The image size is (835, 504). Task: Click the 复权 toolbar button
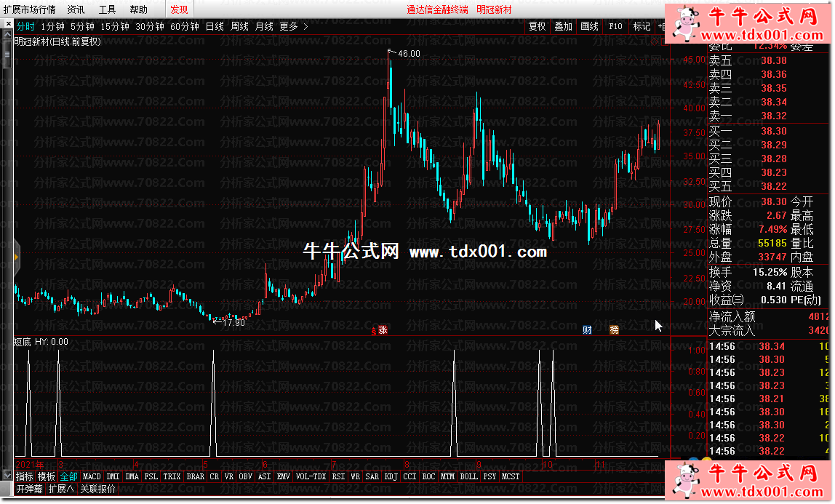pos(537,26)
